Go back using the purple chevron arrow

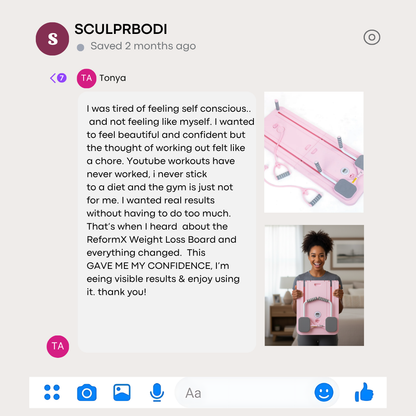click(52, 78)
